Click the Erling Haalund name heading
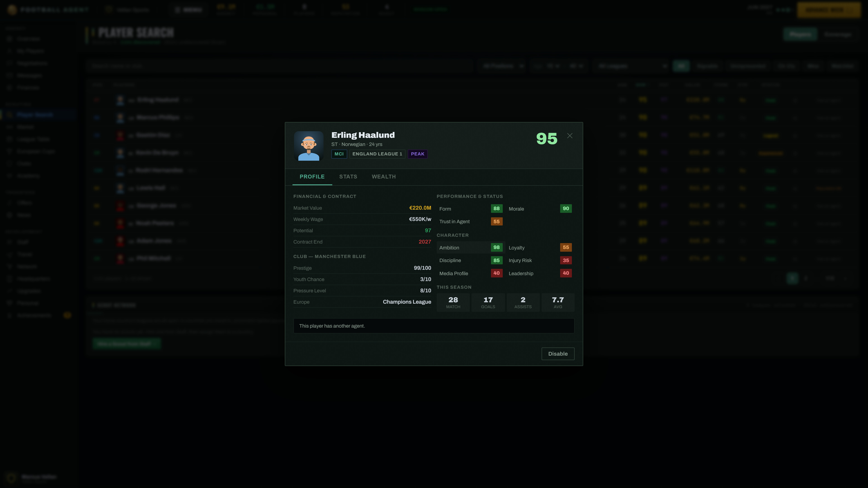This screenshot has width=868, height=488. coord(363,135)
